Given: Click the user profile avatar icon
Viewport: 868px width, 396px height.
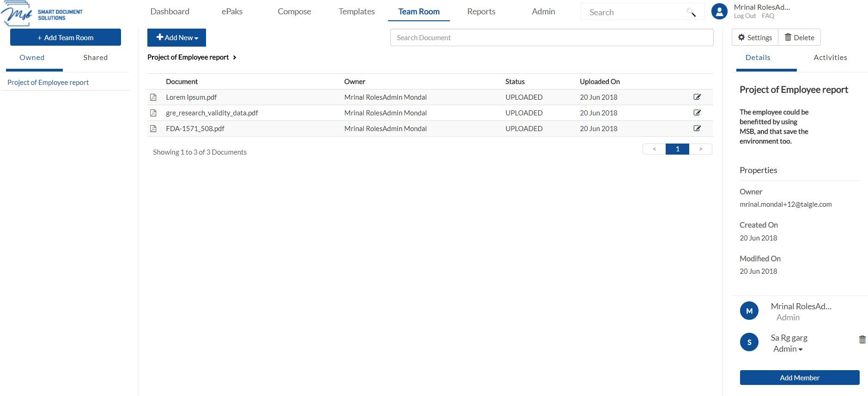Looking at the screenshot, I should point(719,11).
